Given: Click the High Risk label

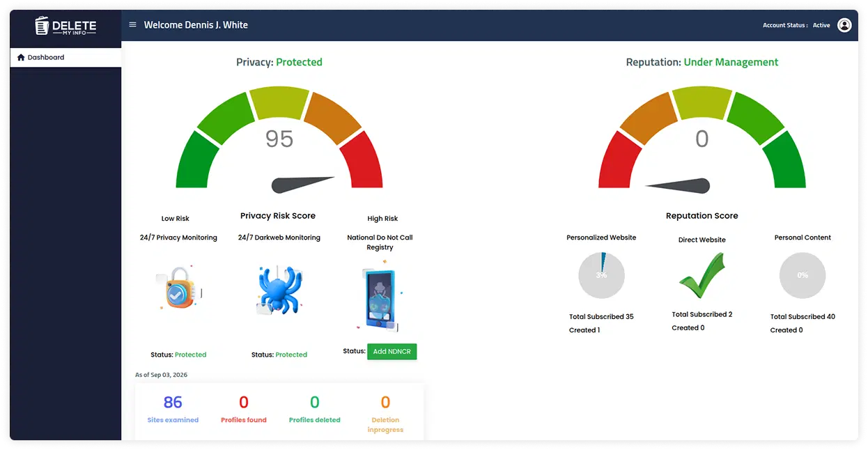Looking at the screenshot, I should [382, 219].
